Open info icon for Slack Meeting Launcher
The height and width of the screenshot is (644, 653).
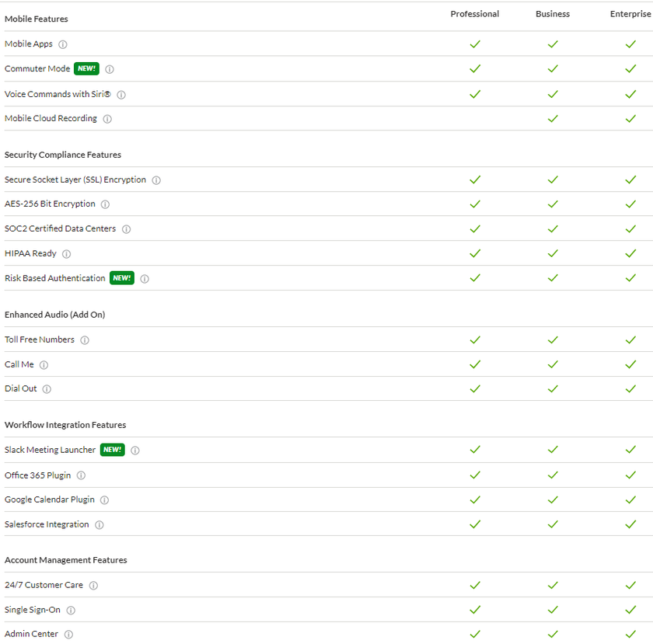tap(135, 451)
